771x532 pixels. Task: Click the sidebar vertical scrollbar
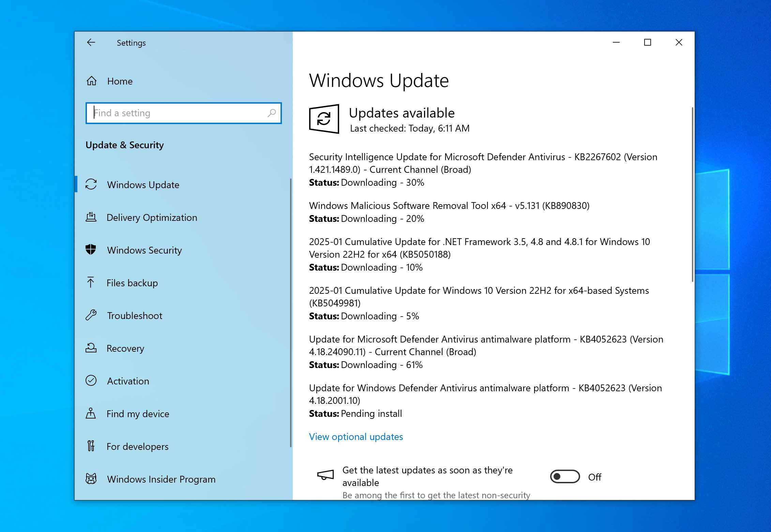click(x=291, y=312)
